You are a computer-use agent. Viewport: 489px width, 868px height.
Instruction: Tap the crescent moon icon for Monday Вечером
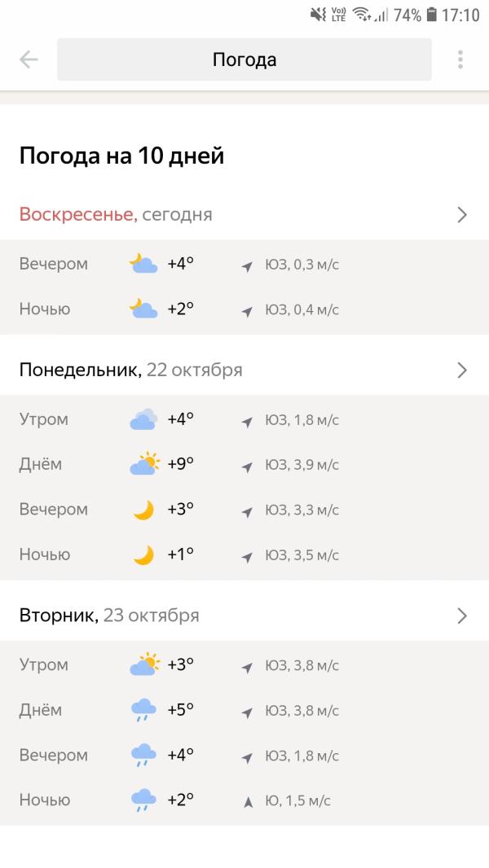(143, 509)
